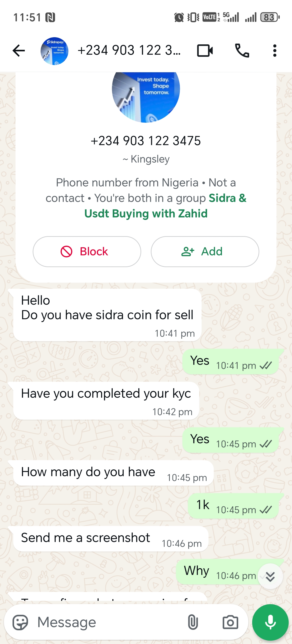Open the camera from message bar
Screen dimensions: 292x644
(x=230, y=622)
